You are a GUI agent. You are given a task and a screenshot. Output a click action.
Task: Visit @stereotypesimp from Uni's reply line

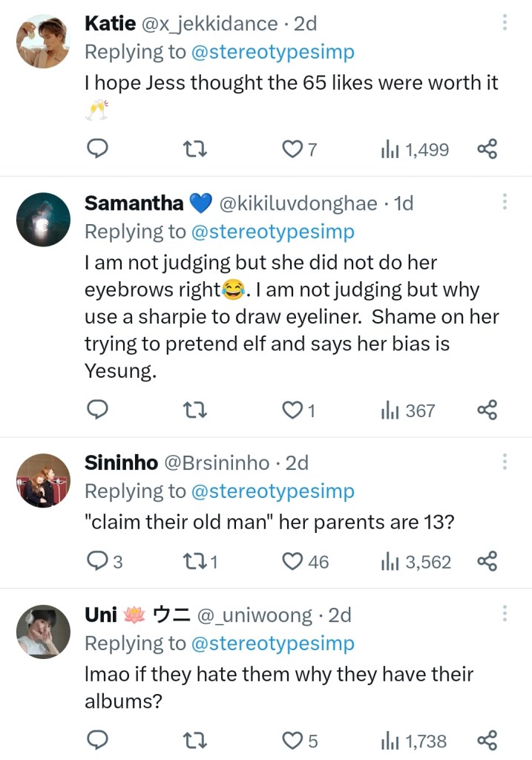pyautogui.click(x=273, y=643)
